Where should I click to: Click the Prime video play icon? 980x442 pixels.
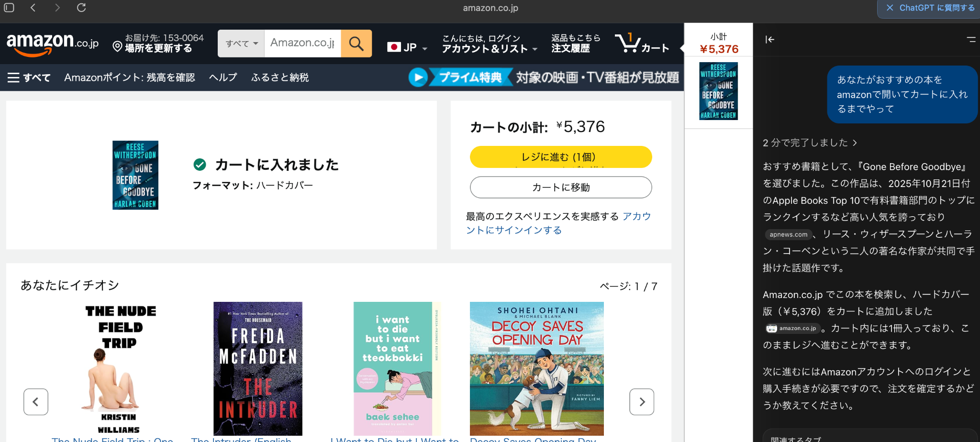[x=418, y=77]
